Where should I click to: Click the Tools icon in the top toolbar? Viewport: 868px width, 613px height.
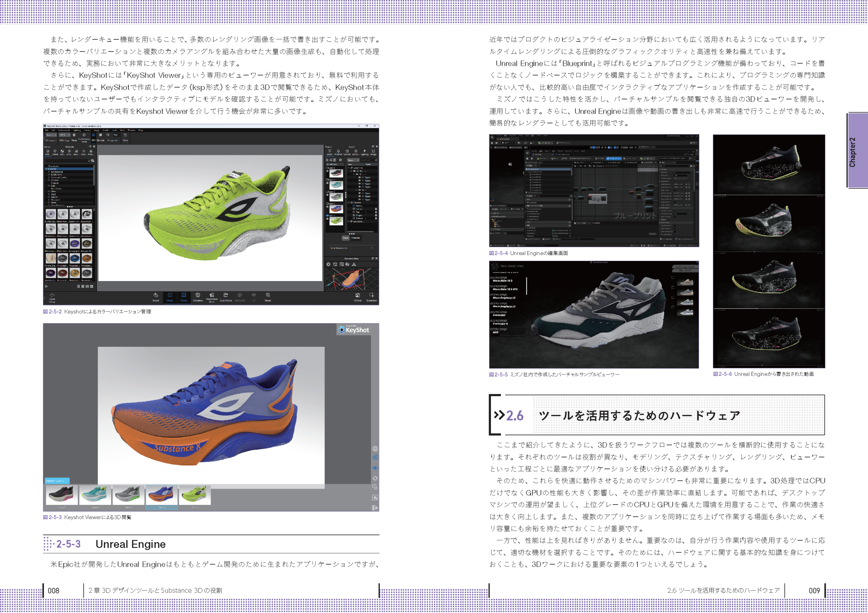click(125, 137)
